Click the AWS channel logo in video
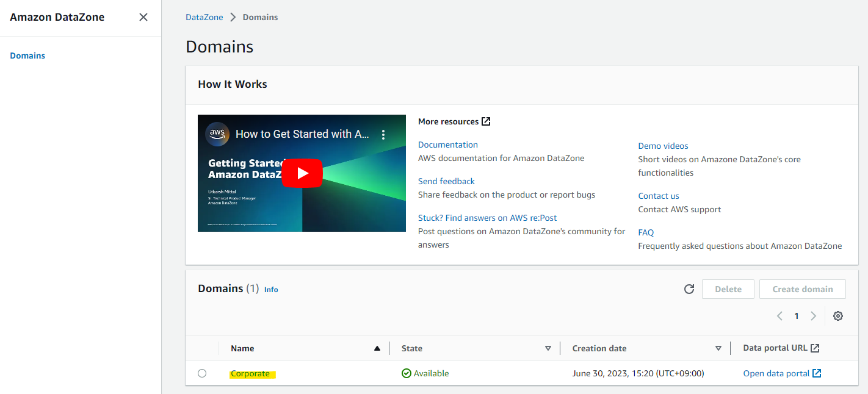868x394 pixels. (x=217, y=134)
